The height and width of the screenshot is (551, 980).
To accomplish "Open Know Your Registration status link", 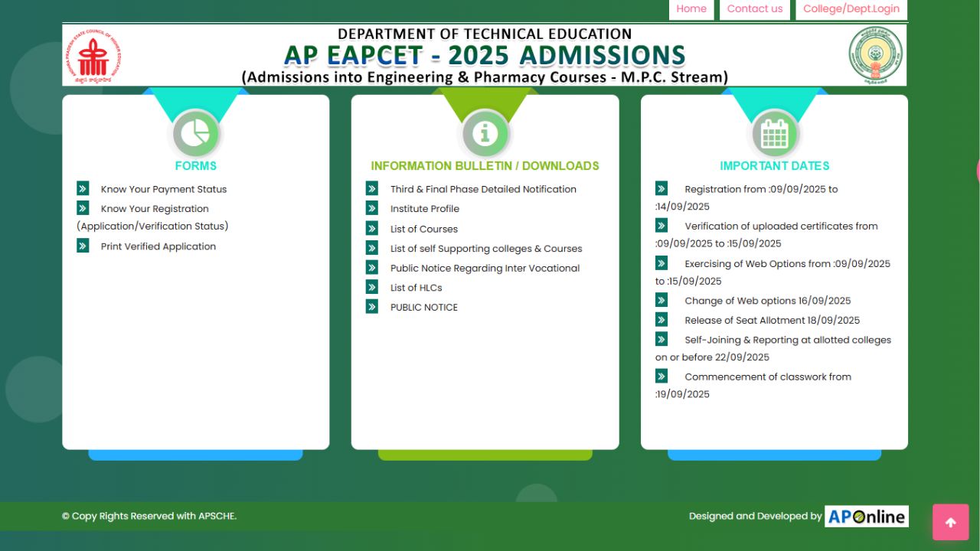I will (x=152, y=217).
